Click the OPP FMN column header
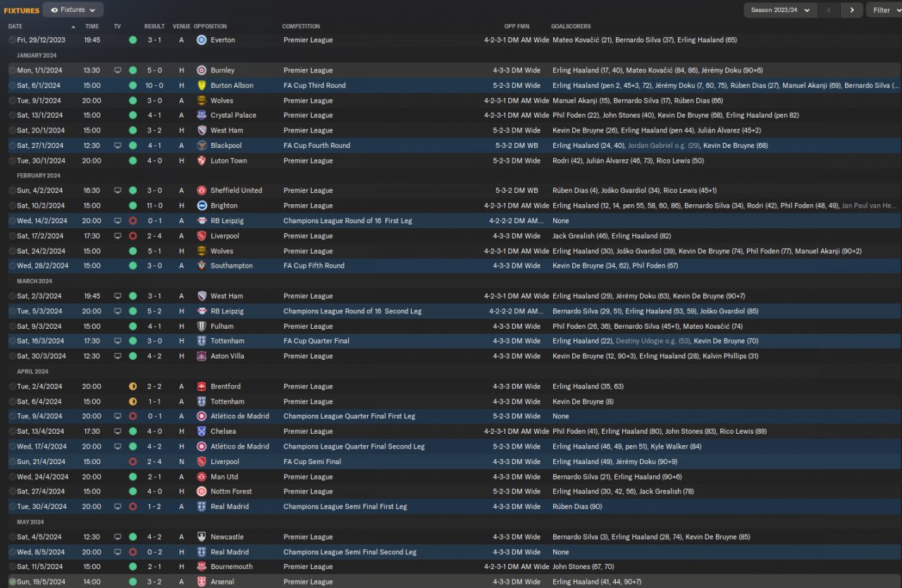Viewport: 902px width, 588px height. (517, 27)
